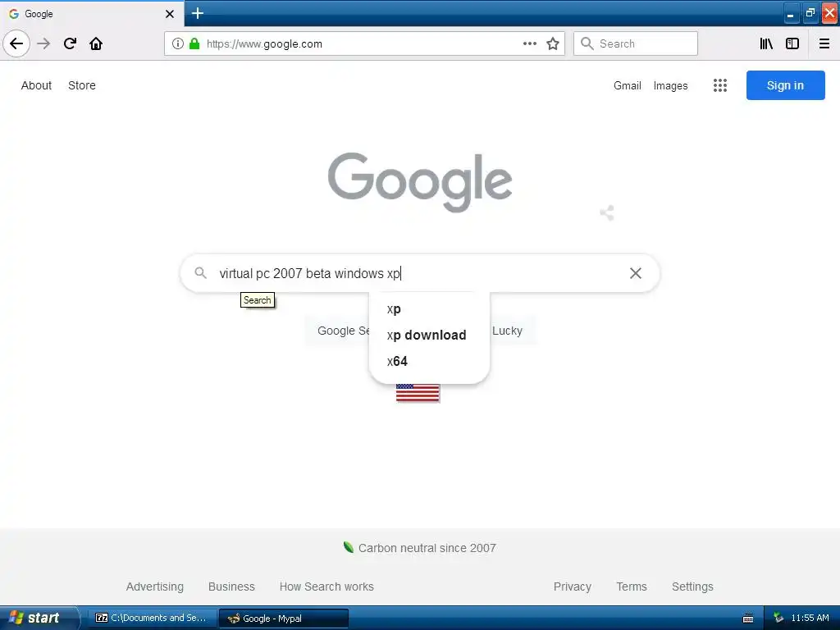The image size is (840, 630).
Task: Click the American flag image
Action: pos(418,393)
